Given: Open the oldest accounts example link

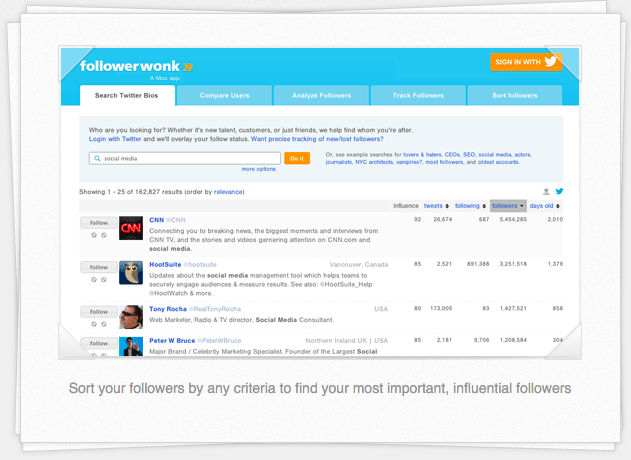Looking at the screenshot, I should point(498,162).
